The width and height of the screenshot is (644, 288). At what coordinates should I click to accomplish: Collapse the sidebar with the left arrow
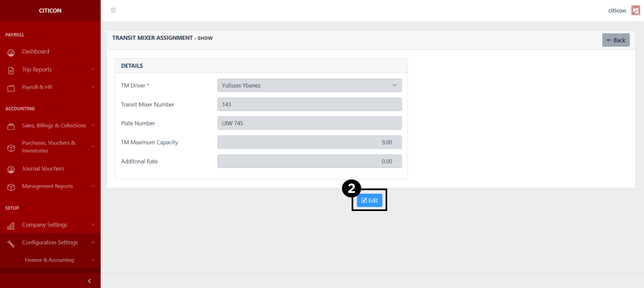[90, 281]
